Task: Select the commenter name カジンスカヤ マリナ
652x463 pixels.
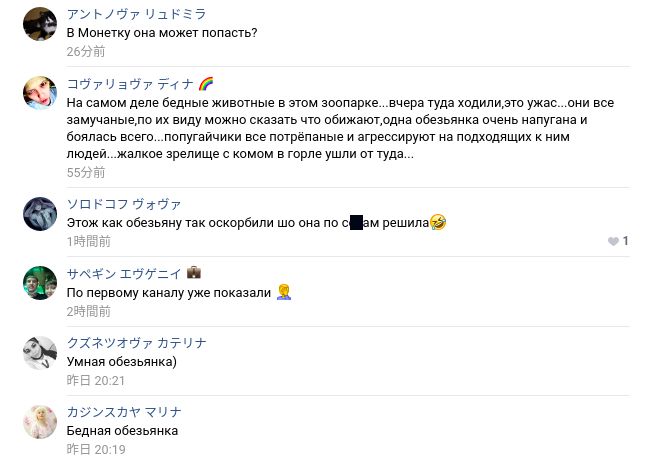Action: [x=123, y=412]
